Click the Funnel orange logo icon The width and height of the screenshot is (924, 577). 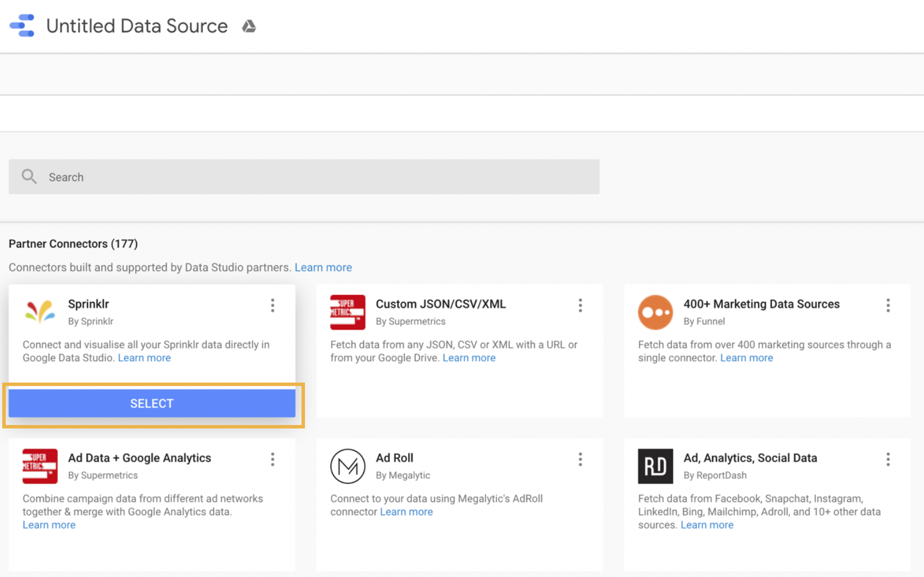pyautogui.click(x=655, y=312)
